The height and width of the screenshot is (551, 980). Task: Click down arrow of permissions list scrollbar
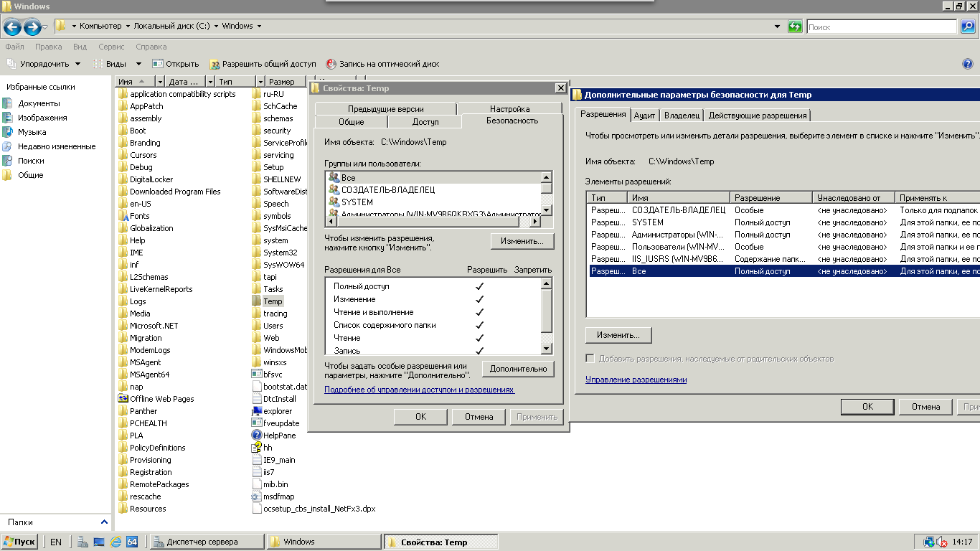(547, 349)
